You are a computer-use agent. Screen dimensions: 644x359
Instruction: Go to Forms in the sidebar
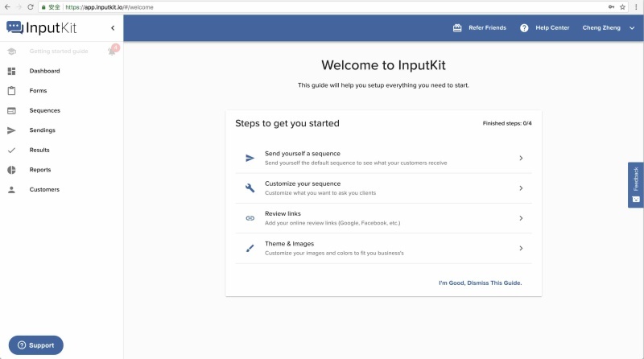click(38, 91)
